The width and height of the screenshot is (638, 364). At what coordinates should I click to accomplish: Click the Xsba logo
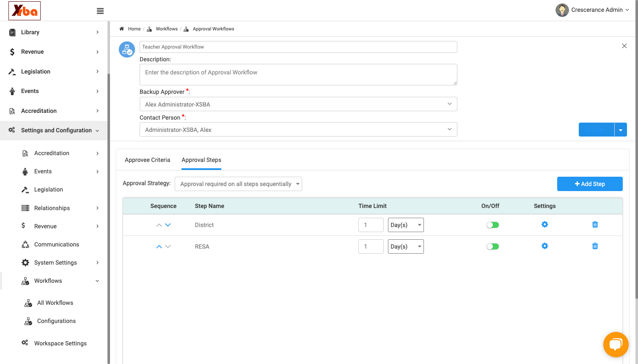tap(25, 11)
